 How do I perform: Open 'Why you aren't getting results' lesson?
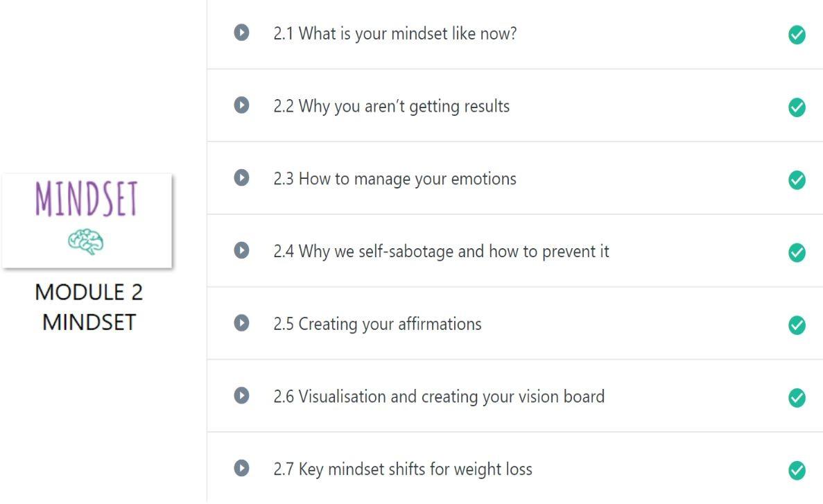click(x=391, y=106)
